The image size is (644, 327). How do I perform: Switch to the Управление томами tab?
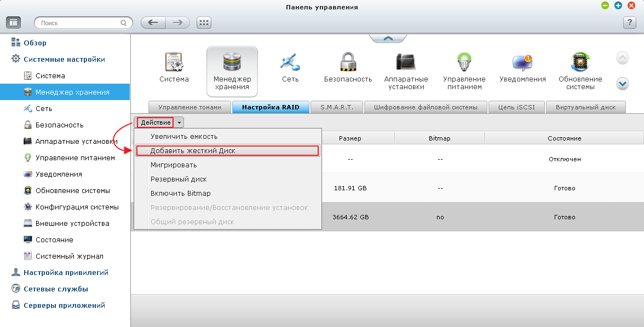point(189,107)
